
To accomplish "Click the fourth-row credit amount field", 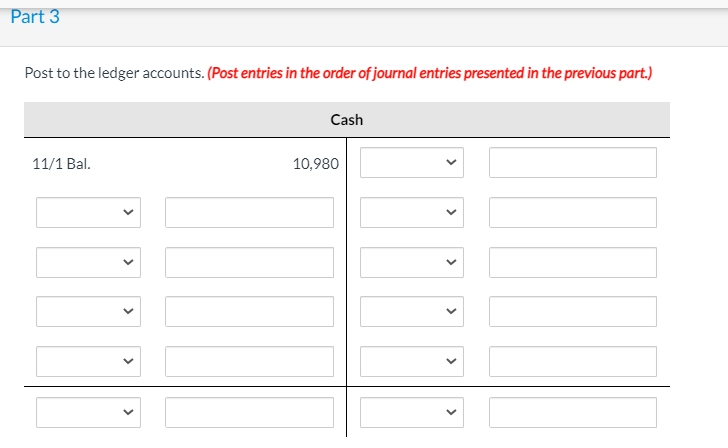I will coord(572,311).
